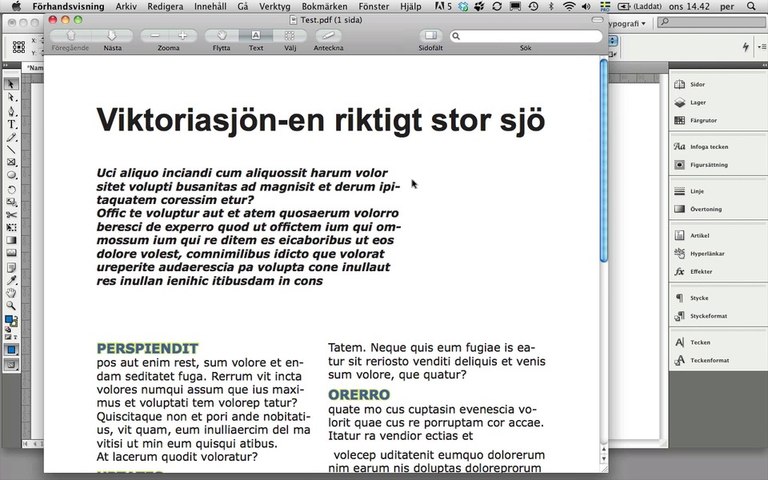The image size is (768, 480).
Task: Select the Rectangle Frame tool in InDesign
Action: click(x=11, y=162)
